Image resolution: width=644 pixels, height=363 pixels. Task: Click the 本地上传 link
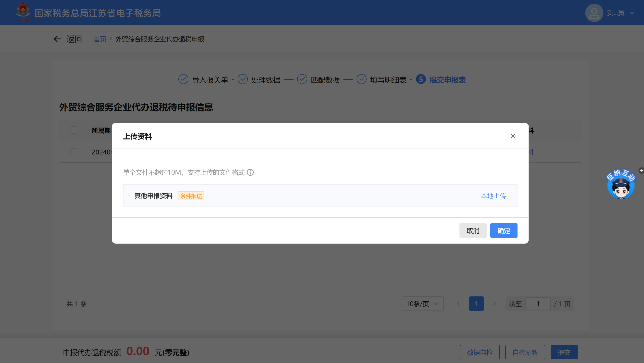(x=493, y=196)
